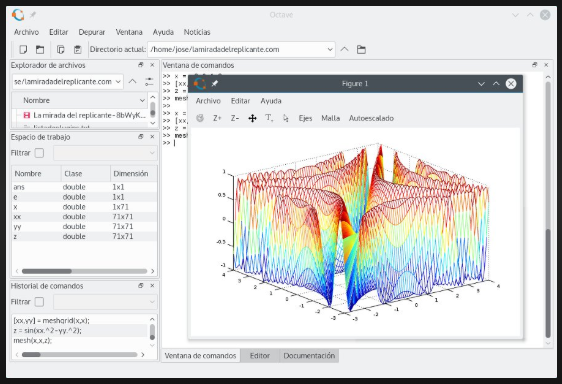This screenshot has width=562, height=384.
Task: Click into the Directorio actual path field
Action: [x=237, y=49]
